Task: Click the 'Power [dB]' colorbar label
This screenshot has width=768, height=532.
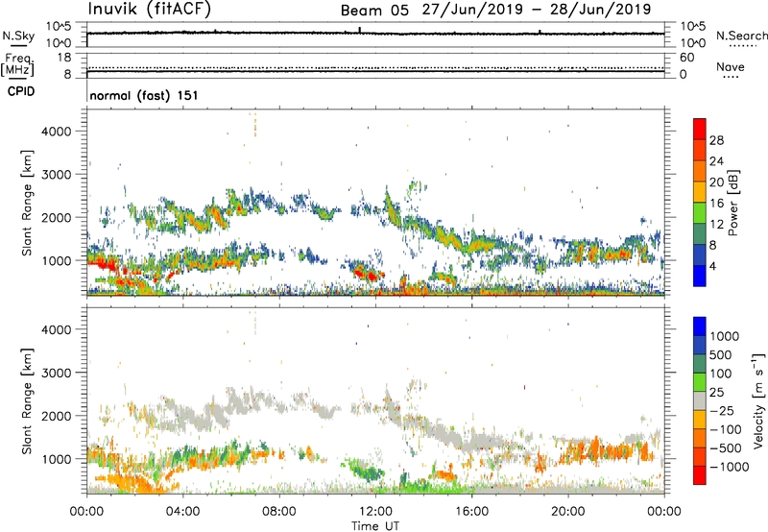Action: click(x=732, y=203)
